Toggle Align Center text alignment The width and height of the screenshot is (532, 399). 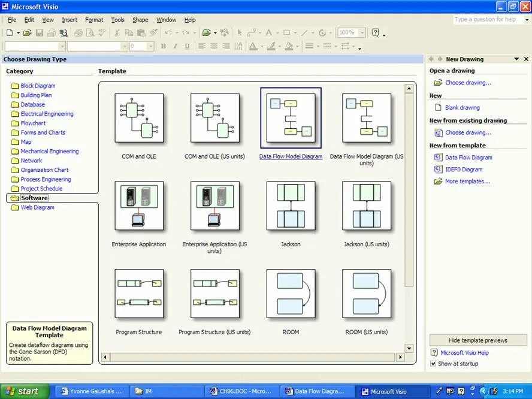tap(214, 46)
